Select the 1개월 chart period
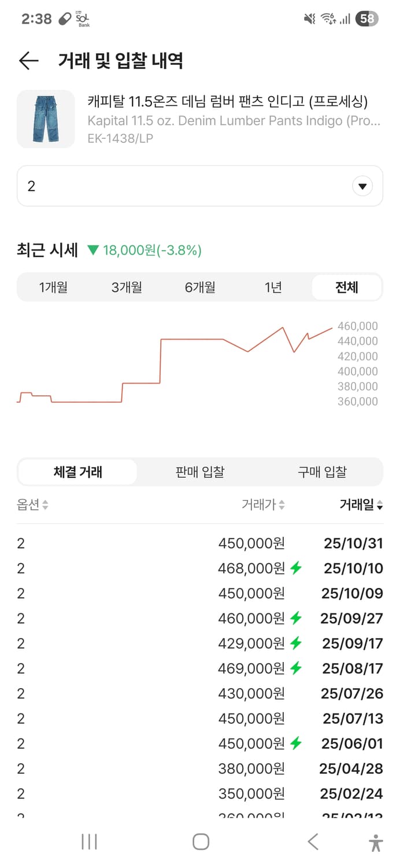Image resolution: width=400 pixels, height=868 pixels. 53,287
